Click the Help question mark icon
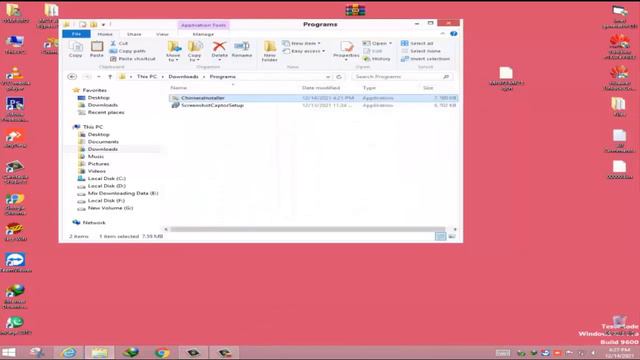Screen dimensions: 640x360 [x=453, y=34]
